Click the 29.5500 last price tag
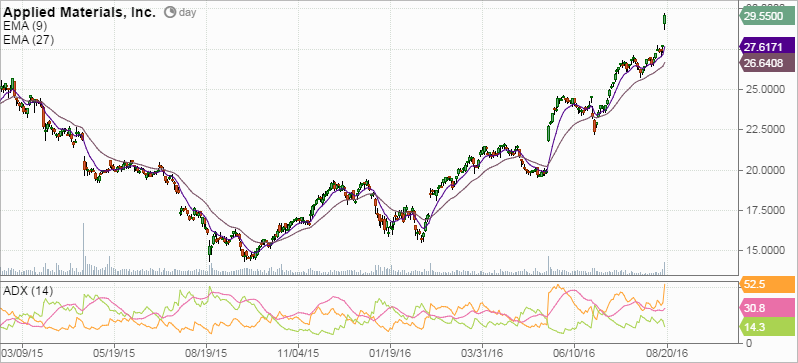This screenshot has height=363, width=798. [766, 16]
